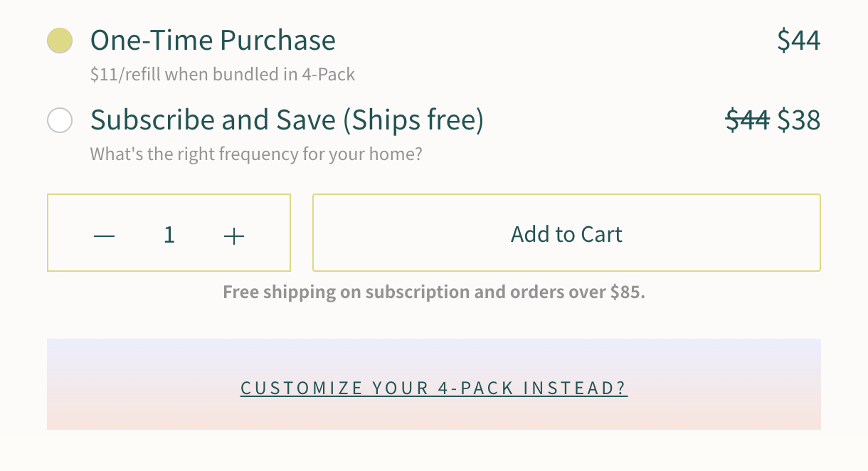
Task: Click the quantity value field showing 1
Action: [169, 235]
